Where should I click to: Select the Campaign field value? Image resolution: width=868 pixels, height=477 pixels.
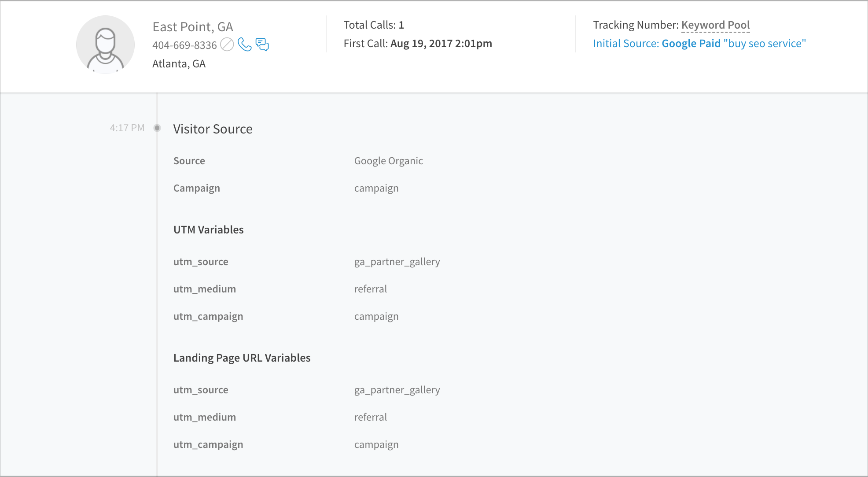tap(377, 188)
